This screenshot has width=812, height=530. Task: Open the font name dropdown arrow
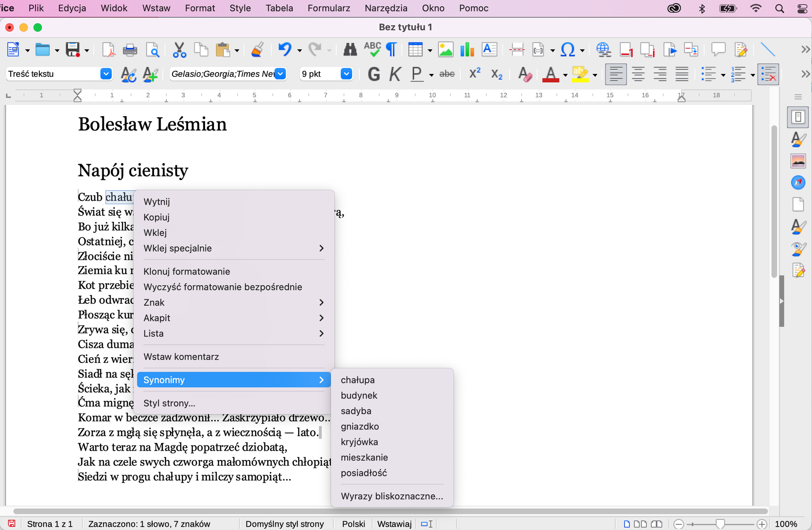click(280, 74)
